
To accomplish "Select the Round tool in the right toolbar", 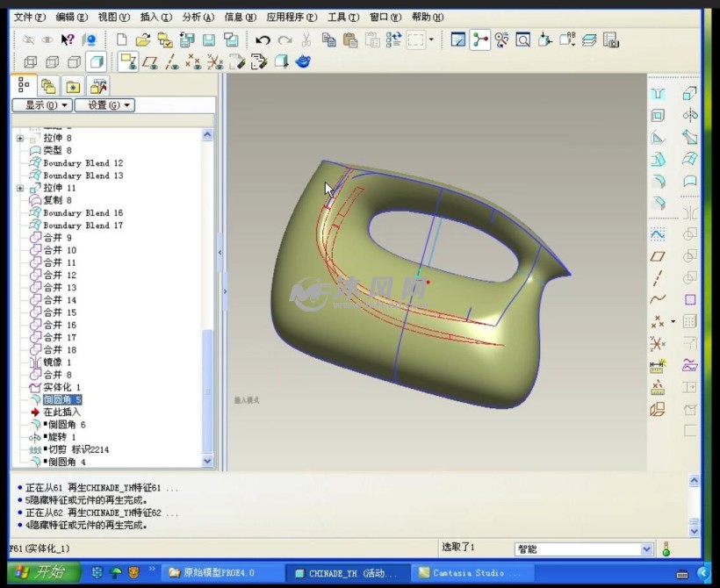I will [658, 182].
